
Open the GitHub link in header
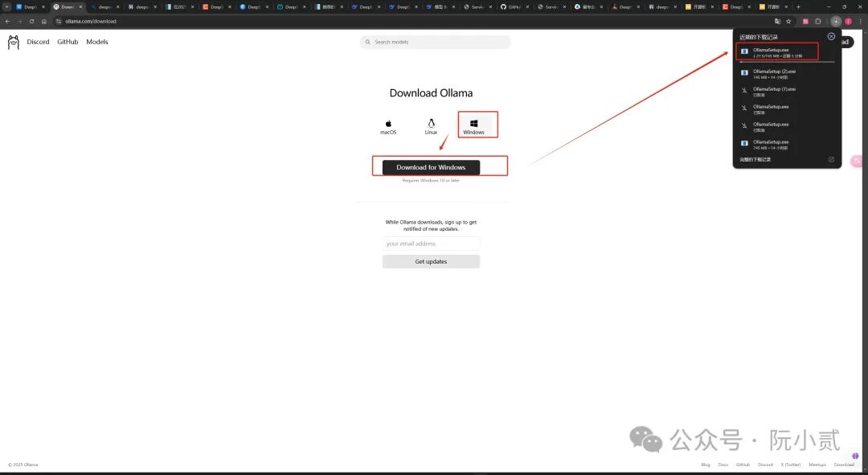coord(68,42)
